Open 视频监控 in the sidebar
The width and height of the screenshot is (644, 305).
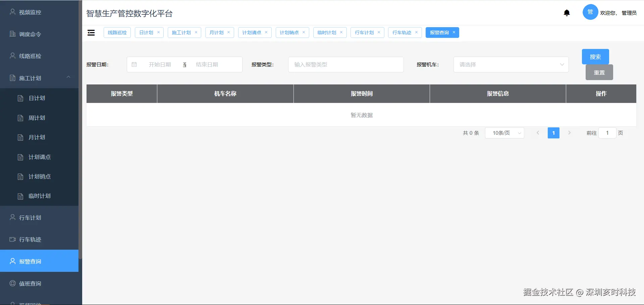(39, 12)
